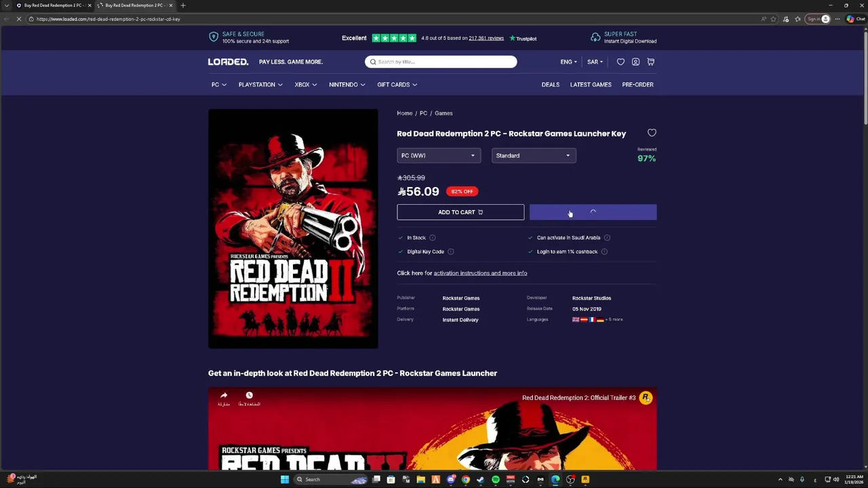
Task: Expand the PC navigation menu
Action: pyautogui.click(x=219, y=85)
